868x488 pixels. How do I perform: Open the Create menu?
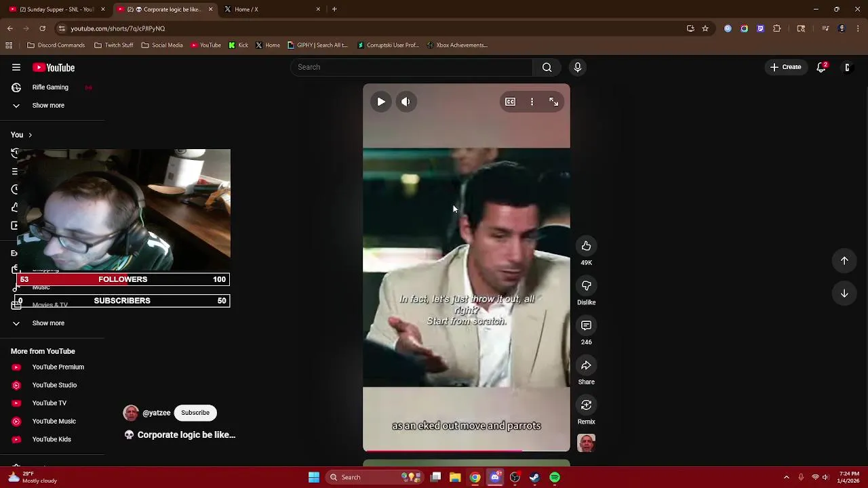pos(786,67)
